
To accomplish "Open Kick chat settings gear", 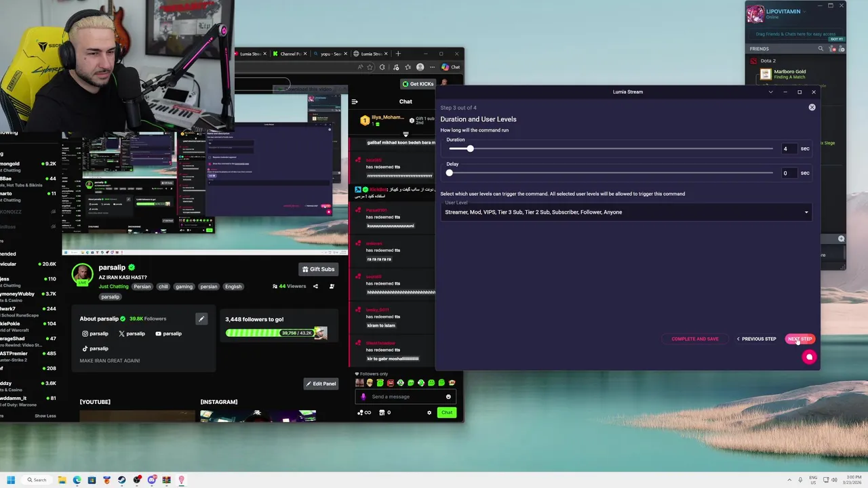I will coord(429,412).
